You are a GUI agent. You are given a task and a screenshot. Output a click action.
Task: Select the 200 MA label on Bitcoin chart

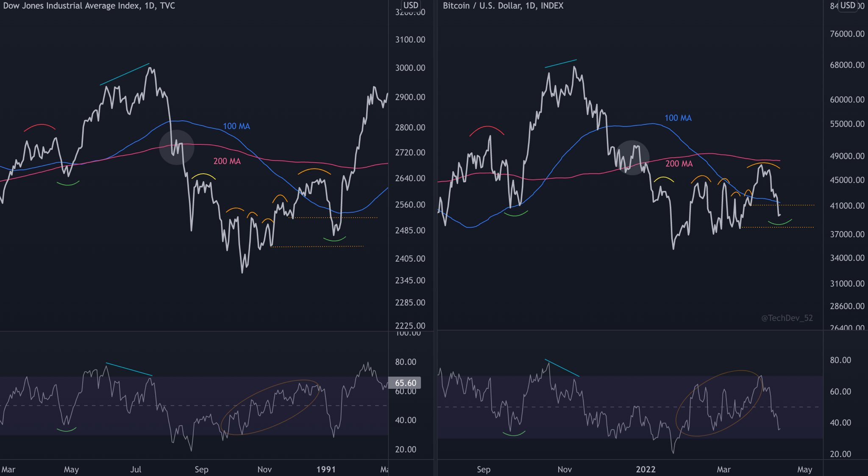pyautogui.click(x=679, y=163)
